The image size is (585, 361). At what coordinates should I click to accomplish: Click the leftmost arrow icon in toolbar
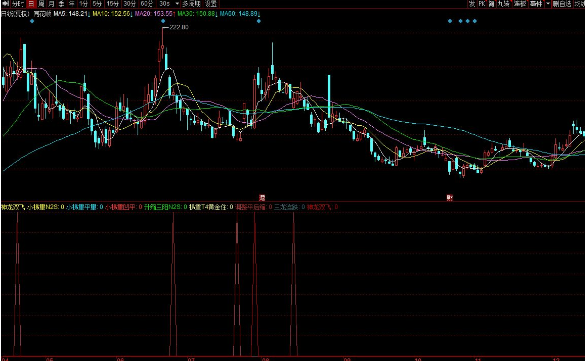click(x=6, y=4)
